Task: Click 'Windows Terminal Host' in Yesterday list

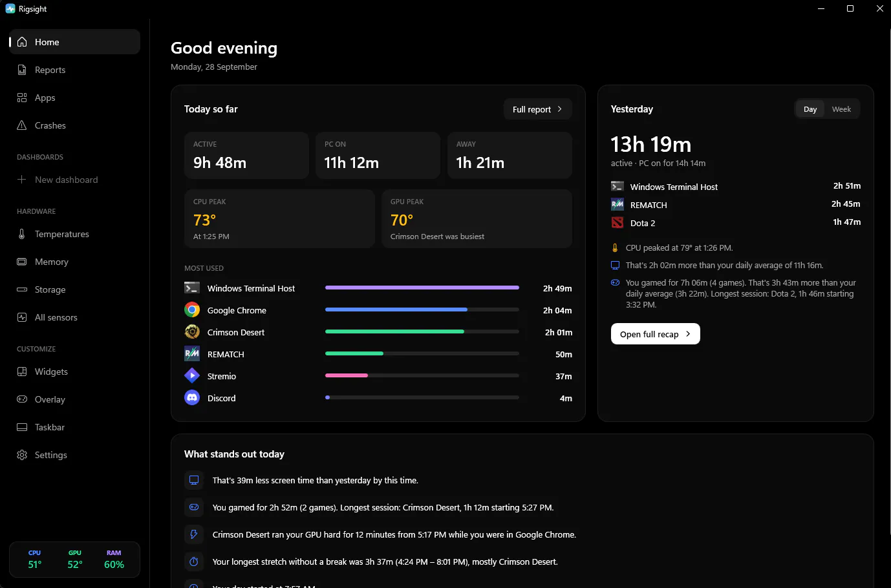Action: (x=674, y=187)
